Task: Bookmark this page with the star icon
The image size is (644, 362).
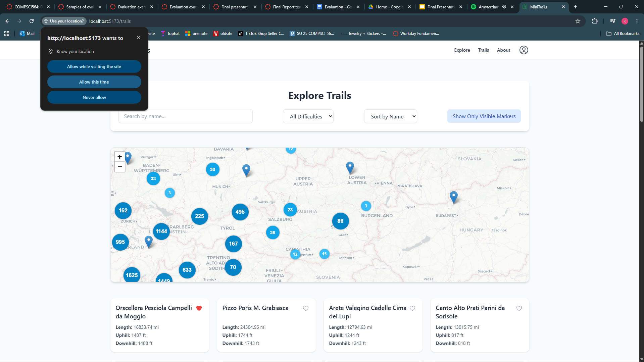Action: (578, 21)
